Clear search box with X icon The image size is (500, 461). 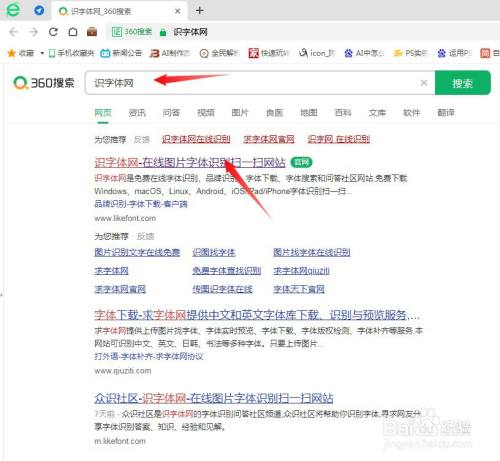(x=424, y=82)
